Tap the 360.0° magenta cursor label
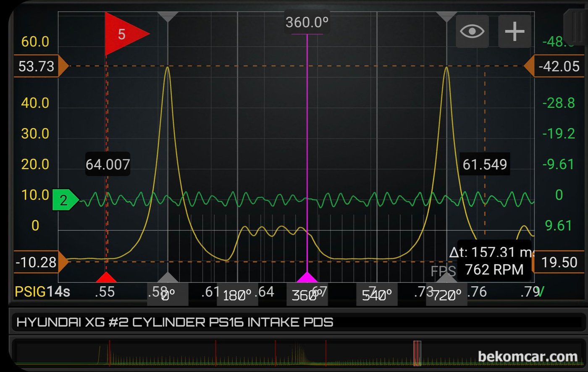Screen dimensions: 588x372 [307, 22]
